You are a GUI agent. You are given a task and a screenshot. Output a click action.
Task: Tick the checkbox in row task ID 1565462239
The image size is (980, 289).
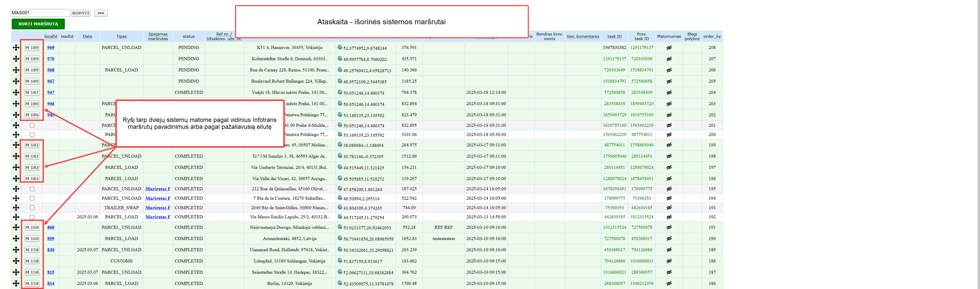(32, 135)
